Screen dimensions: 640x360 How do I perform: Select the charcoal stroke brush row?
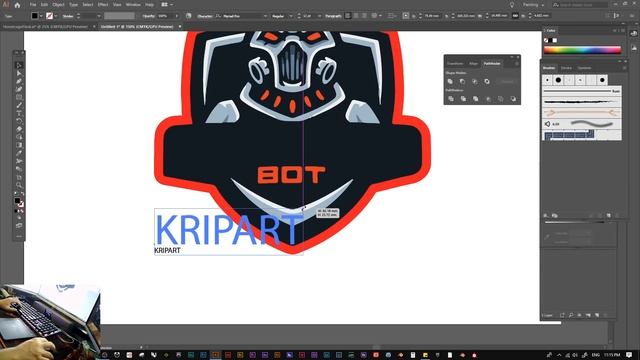pyautogui.click(x=582, y=101)
